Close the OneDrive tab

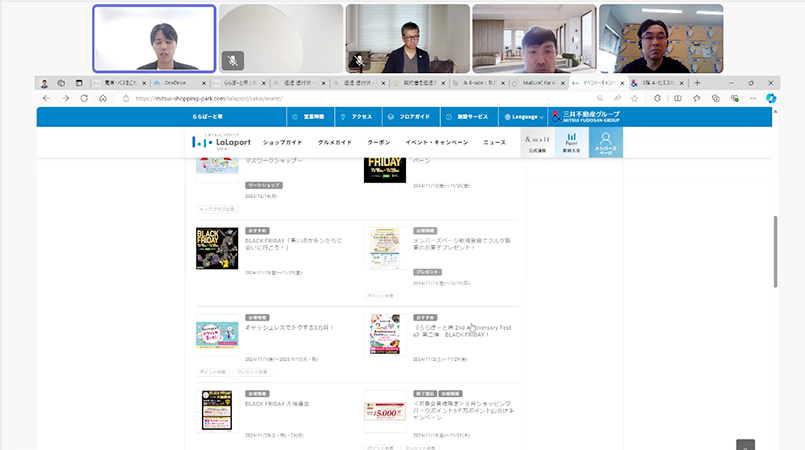click(x=204, y=83)
